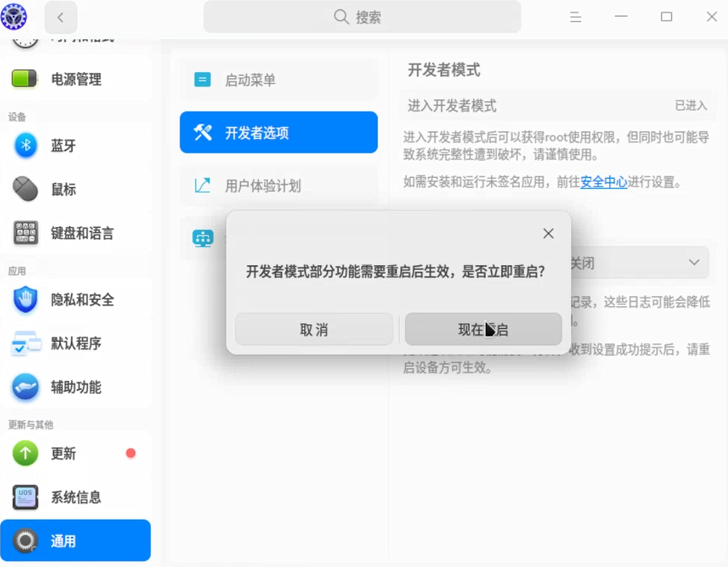Close the restart confirmation dialog
Screen dimensions: 728x567
tap(548, 234)
